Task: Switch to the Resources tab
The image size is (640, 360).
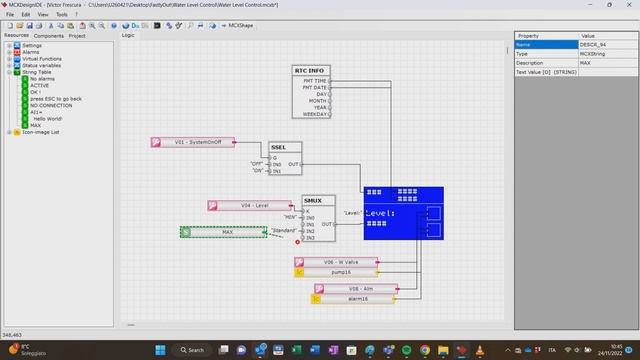Action: click(x=16, y=36)
